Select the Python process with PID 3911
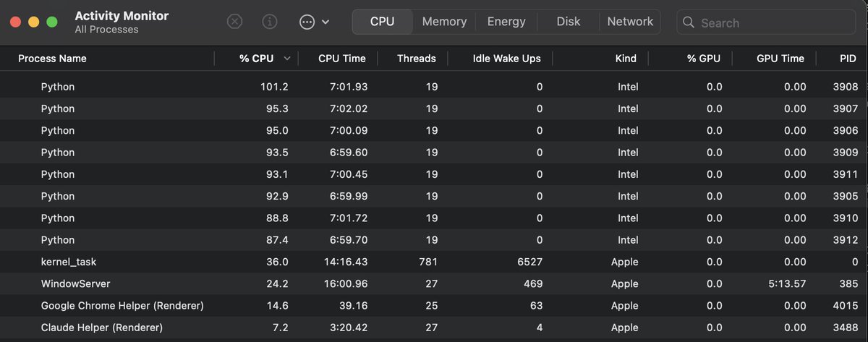Image resolution: width=868 pixels, height=342 pixels. [434, 174]
